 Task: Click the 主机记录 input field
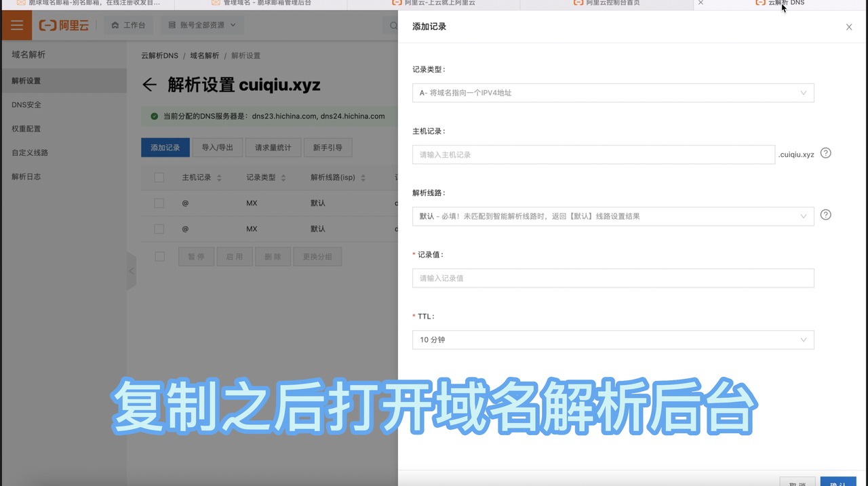(593, 155)
